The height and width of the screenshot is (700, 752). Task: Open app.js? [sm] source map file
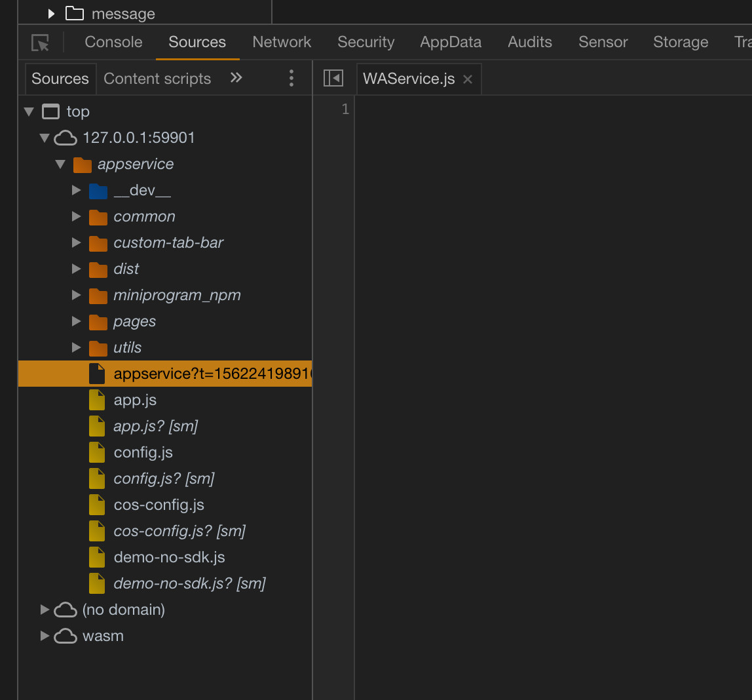155,426
